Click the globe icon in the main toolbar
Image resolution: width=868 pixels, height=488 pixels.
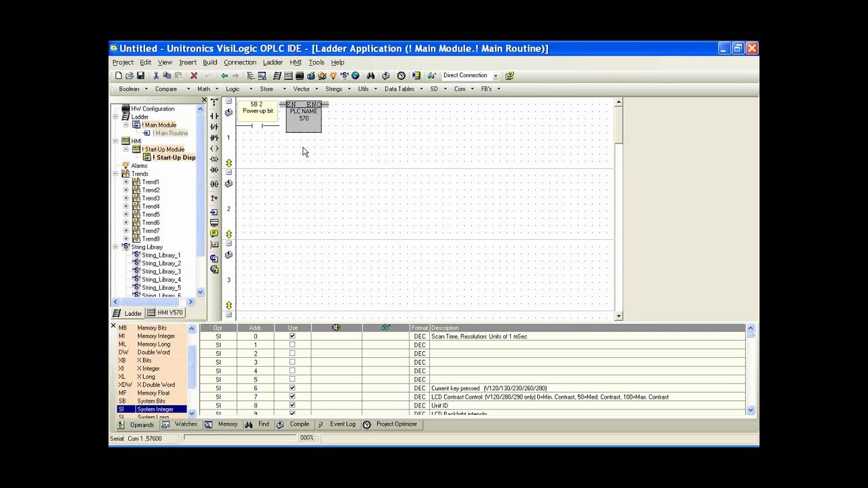(x=355, y=75)
